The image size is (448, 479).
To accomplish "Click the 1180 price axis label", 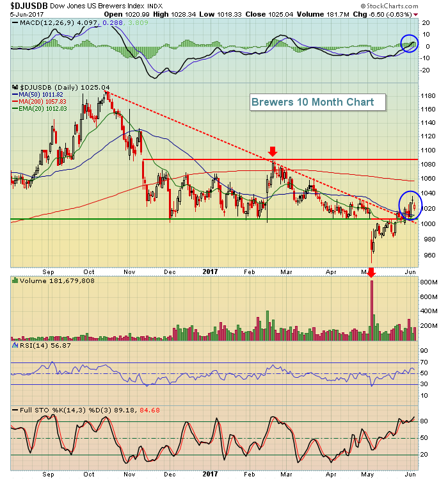I will click(x=428, y=96).
